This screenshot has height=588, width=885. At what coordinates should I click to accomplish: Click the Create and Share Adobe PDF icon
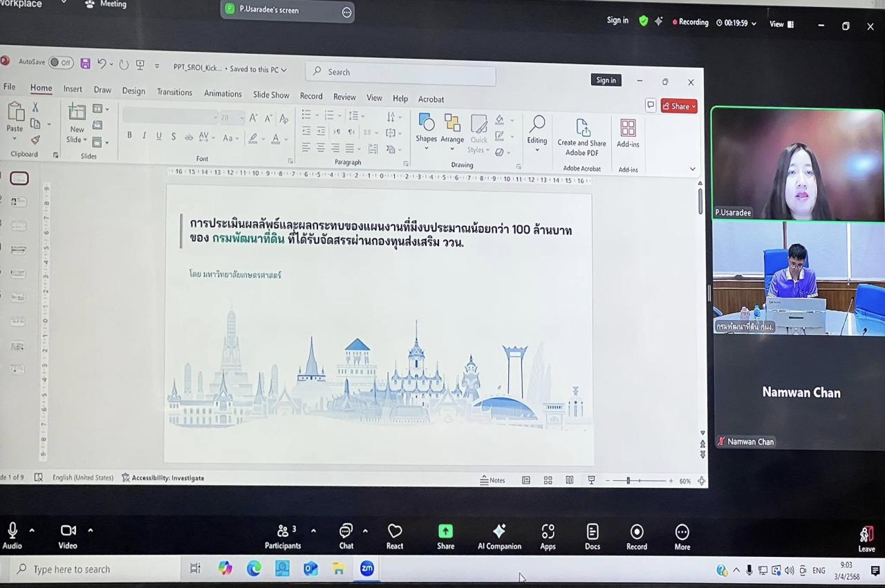pos(582,129)
